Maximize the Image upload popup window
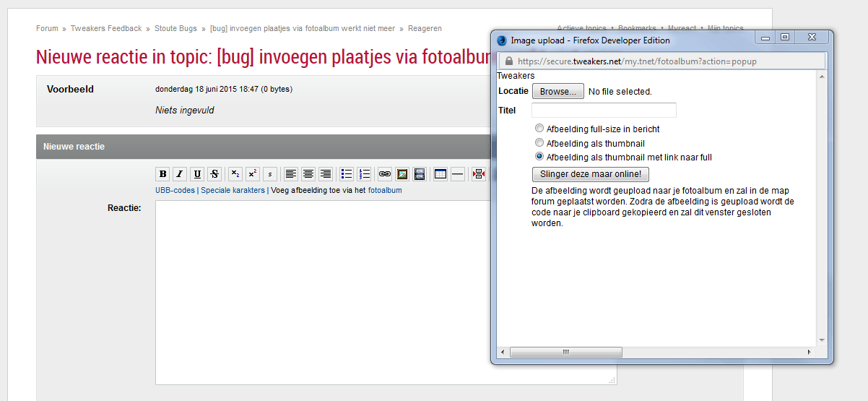The height and width of the screenshot is (401, 868). (x=786, y=38)
